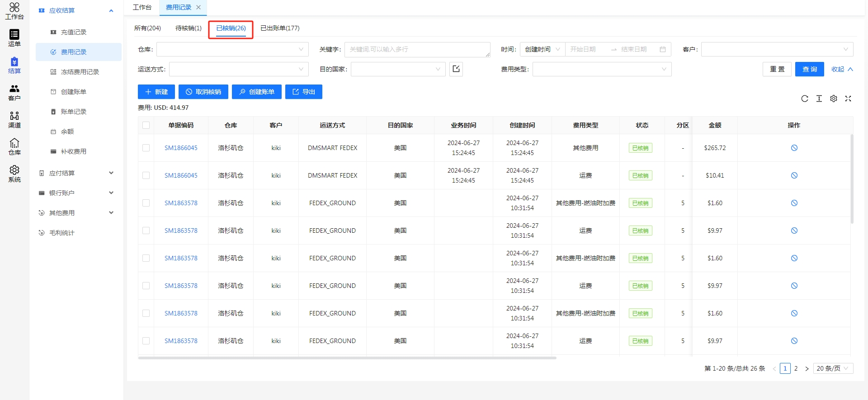Open the 仓库 section icon
Screen dimensions: 868x400
14,146
